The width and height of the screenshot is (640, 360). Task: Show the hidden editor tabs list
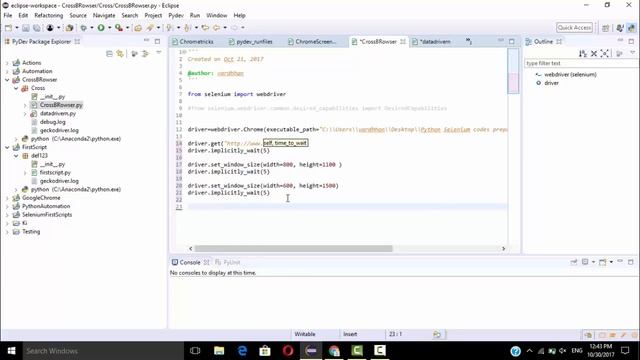pos(469,41)
